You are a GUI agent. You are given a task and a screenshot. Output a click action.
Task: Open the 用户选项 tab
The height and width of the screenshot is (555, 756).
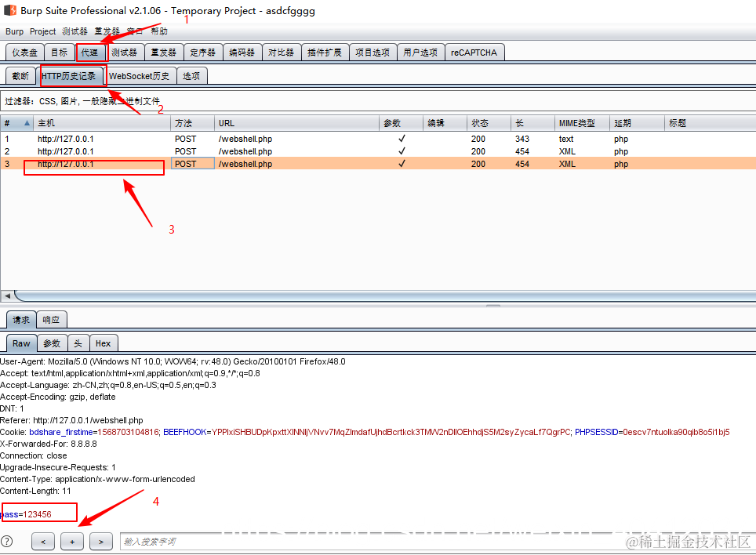(420, 53)
